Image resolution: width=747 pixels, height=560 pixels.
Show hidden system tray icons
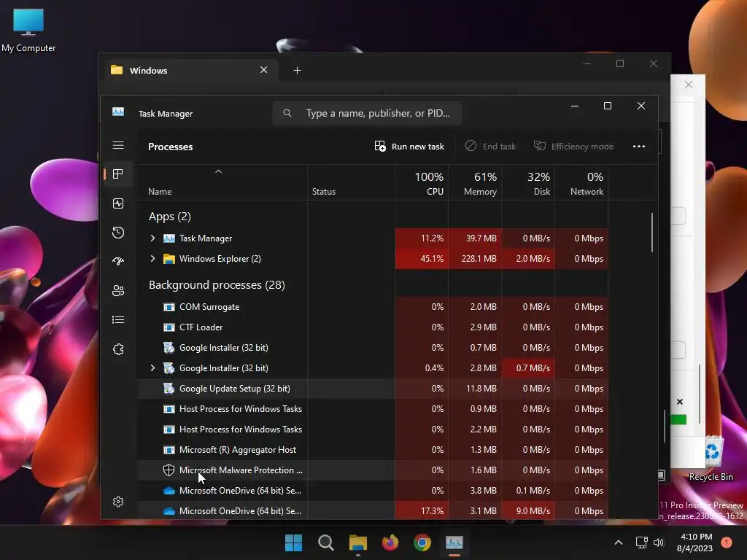619,542
